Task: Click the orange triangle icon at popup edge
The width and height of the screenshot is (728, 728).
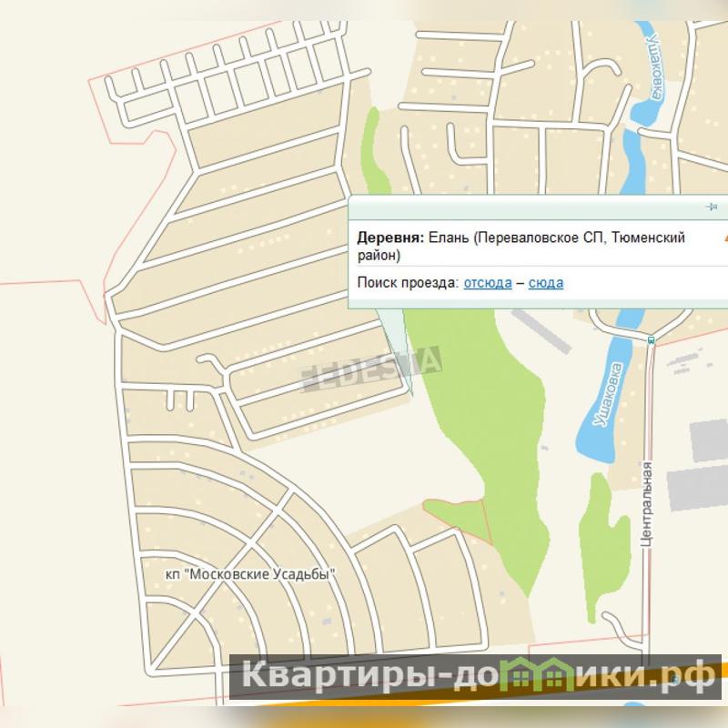Action: (x=724, y=237)
